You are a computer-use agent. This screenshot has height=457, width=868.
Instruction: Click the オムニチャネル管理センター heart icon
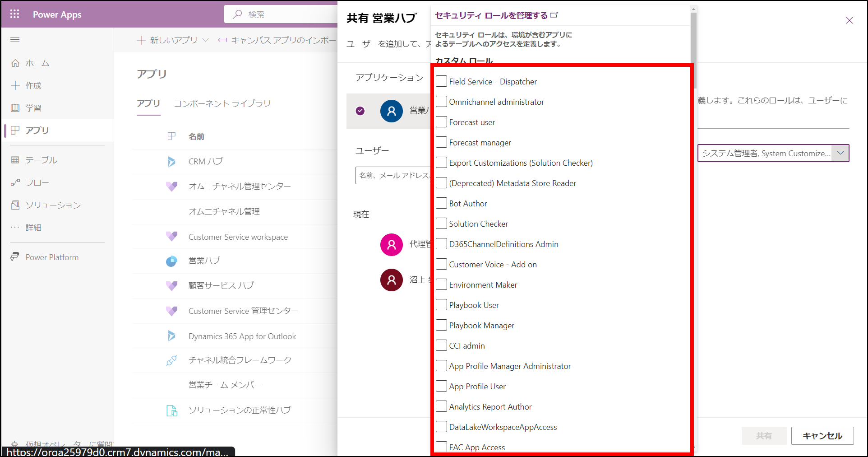coord(171,186)
